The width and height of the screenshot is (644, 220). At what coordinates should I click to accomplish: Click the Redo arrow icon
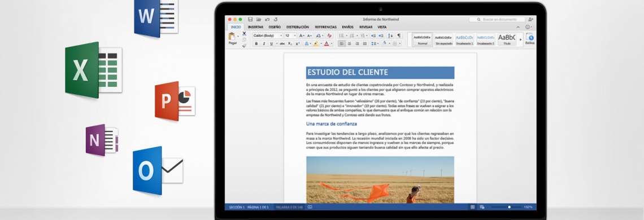click(x=276, y=19)
